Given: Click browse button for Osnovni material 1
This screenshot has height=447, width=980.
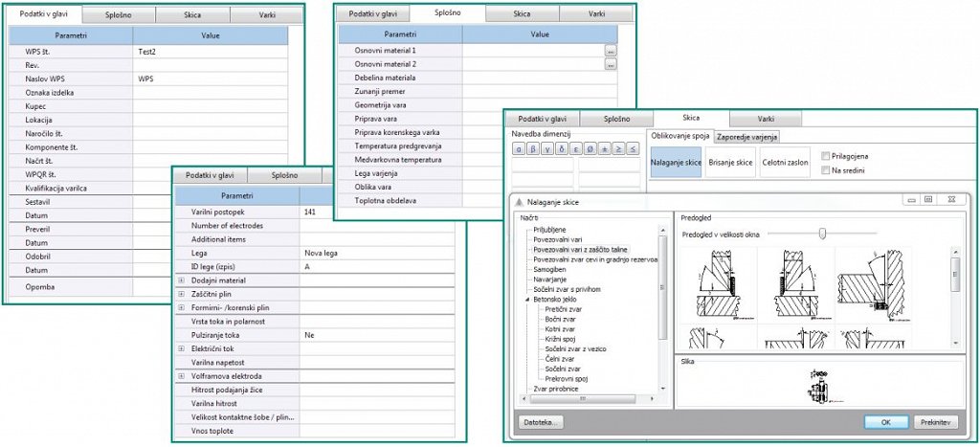Looking at the screenshot, I should 611,49.
